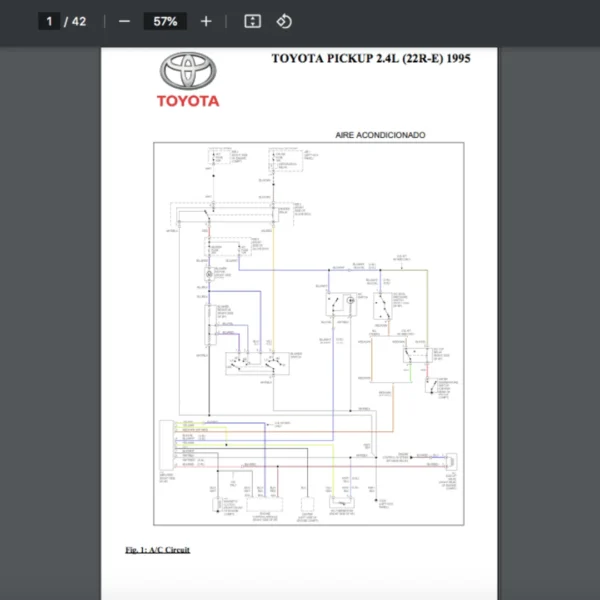Click the red TOYOTA wordmark text
The height and width of the screenshot is (600, 600).
click(187, 100)
